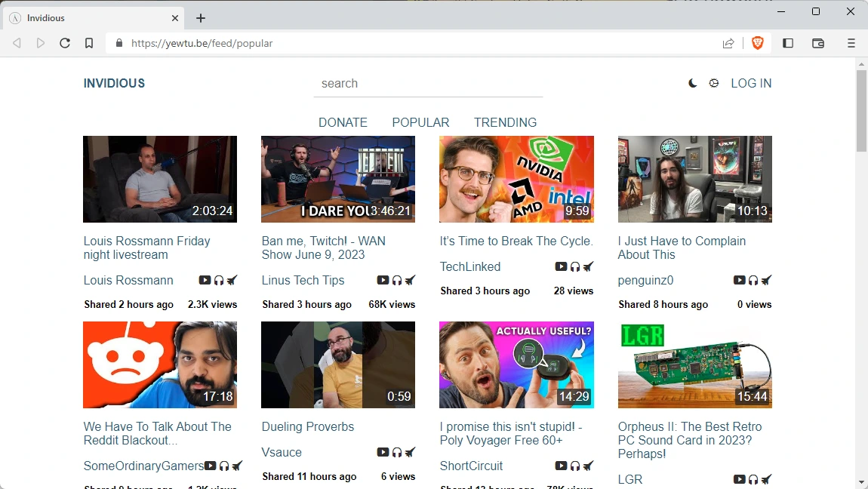Switch Invidious instance for TechLinked video
Image resolution: width=868 pixels, height=489 pixels.
pos(588,267)
